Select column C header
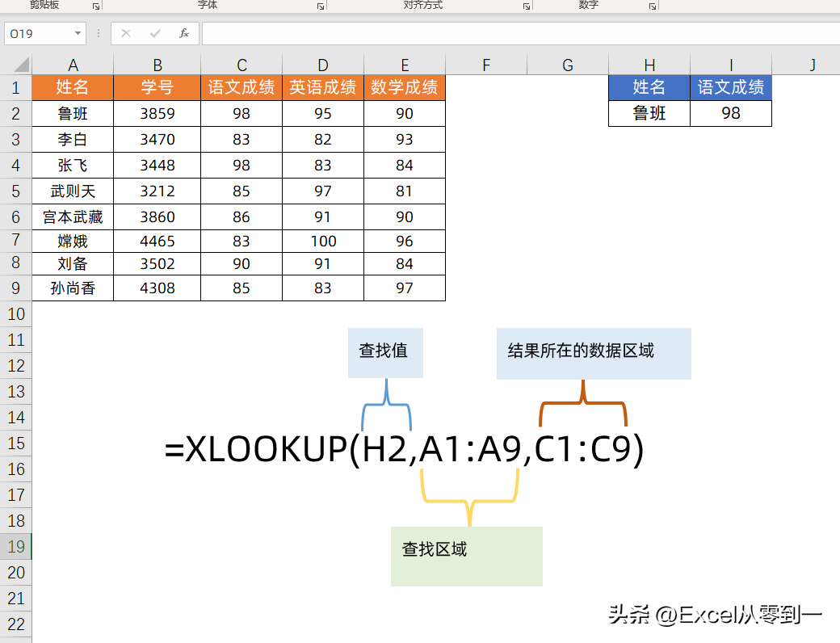Screen dimensions: 840x643 [x=241, y=65]
